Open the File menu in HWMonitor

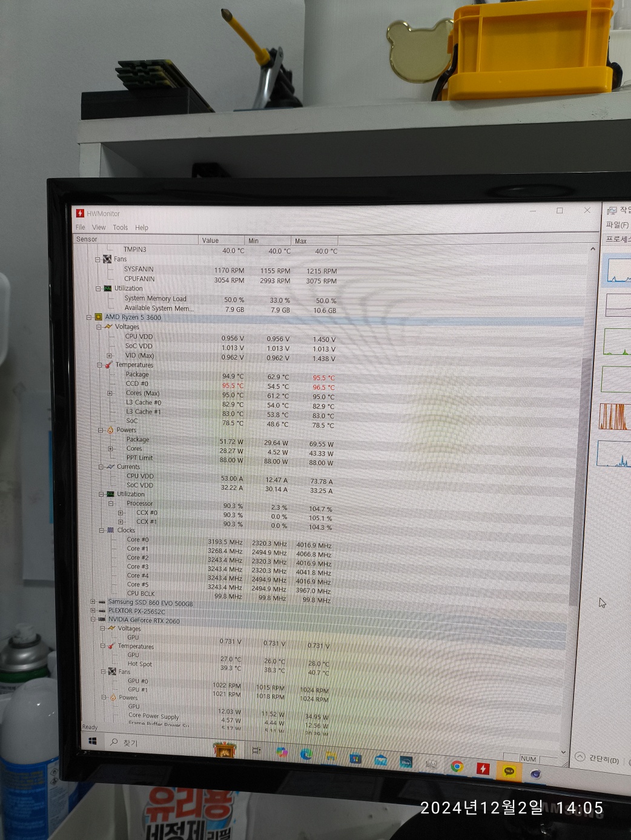point(81,227)
